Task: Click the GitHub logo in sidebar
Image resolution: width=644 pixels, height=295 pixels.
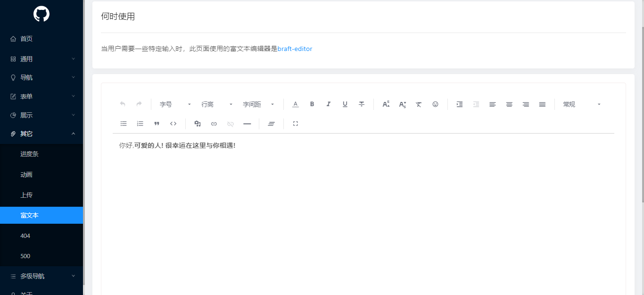Action: [41, 14]
